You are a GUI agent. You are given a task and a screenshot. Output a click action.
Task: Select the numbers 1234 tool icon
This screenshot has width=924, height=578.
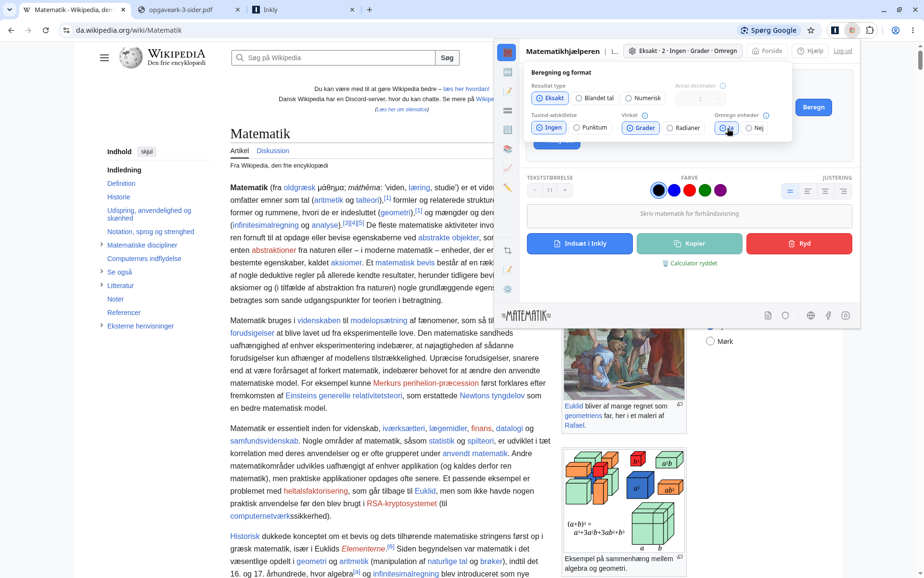click(x=507, y=130)
